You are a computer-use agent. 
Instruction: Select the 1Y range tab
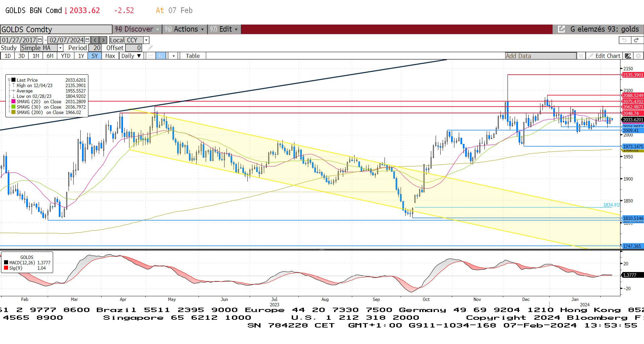[x=81, y=56]
